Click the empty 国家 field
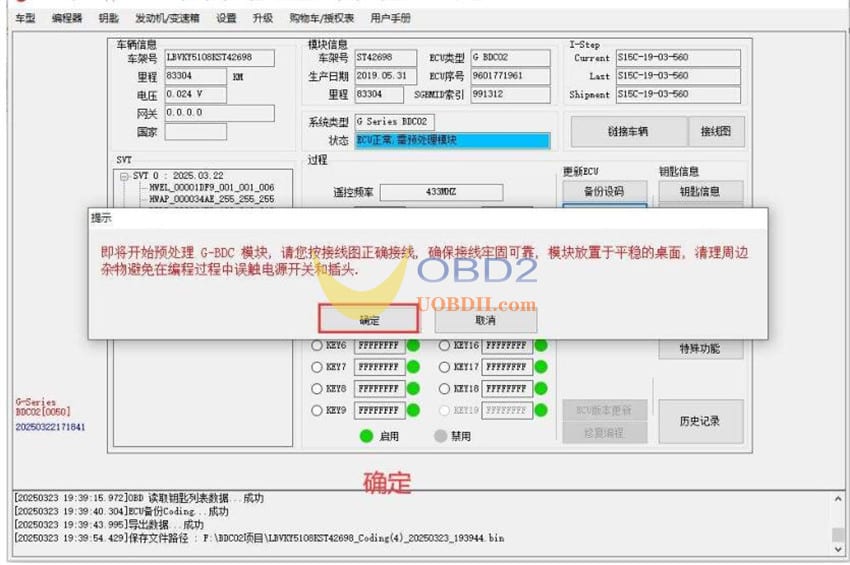The height and width of the screenshot is (565, 850). 196,131
